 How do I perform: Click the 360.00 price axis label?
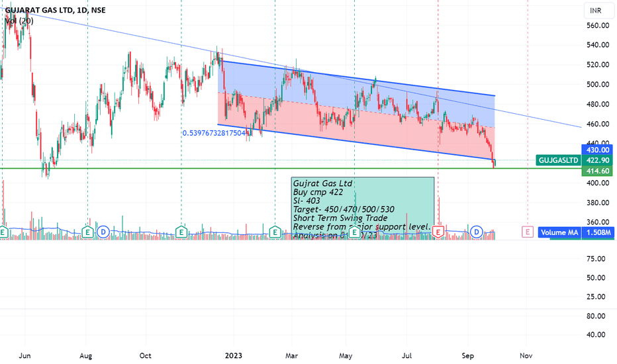[x=598, y=222]
